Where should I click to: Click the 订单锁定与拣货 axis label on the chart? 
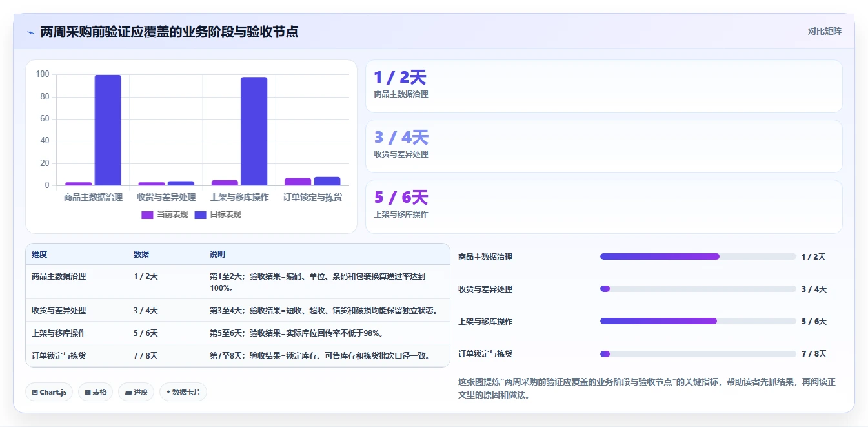(312, 197)
